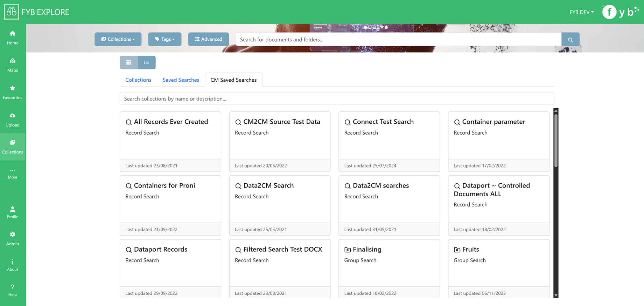Click 'Last updated 25/07/2024' text
644x306 pixels.
click(x=370, y=165)
